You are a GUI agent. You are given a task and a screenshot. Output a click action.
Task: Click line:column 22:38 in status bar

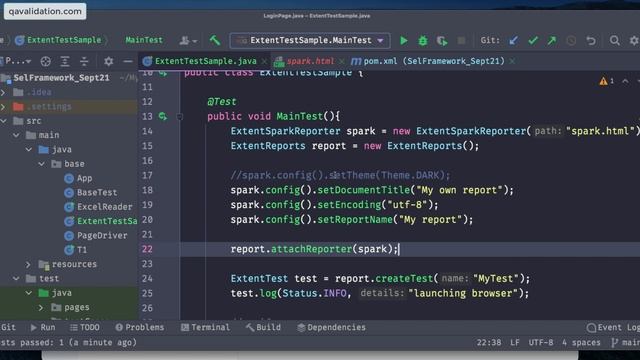coord(489,342)
